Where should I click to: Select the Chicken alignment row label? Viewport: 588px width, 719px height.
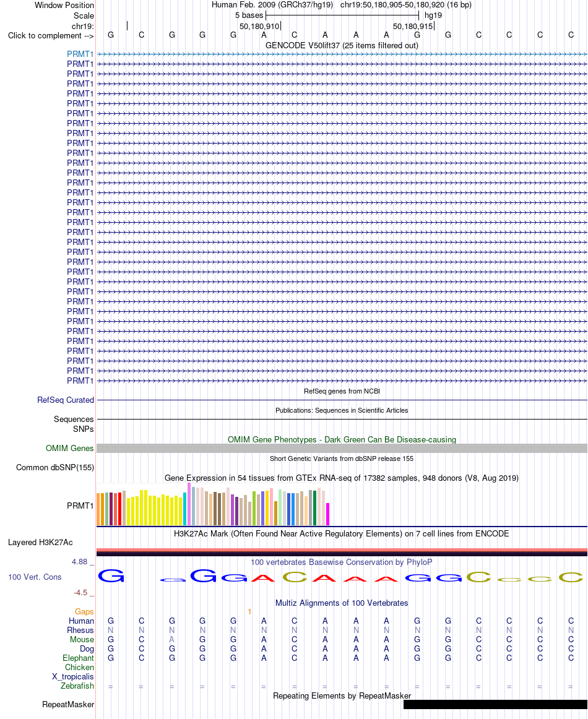pyautogui.click(x=79, y=667)
